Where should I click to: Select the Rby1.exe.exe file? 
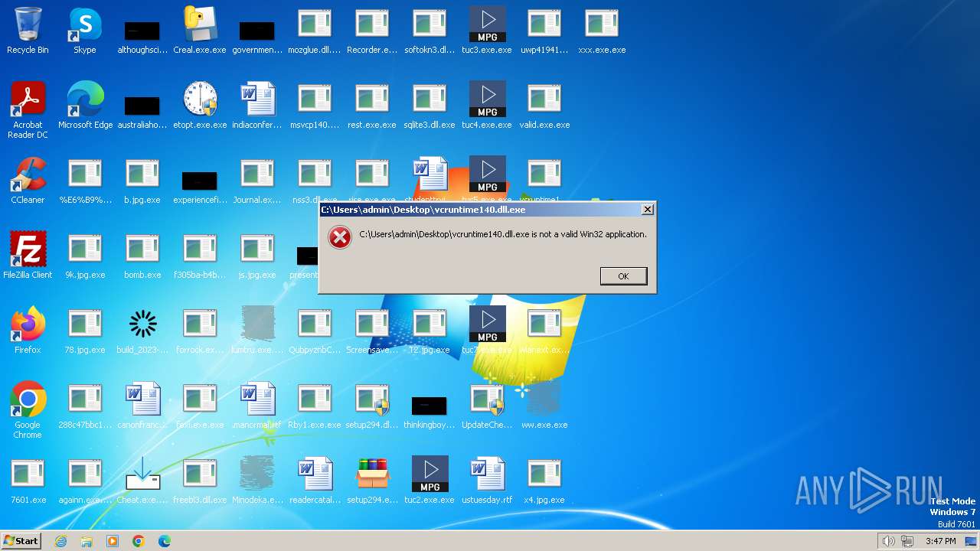pos(315,406)
